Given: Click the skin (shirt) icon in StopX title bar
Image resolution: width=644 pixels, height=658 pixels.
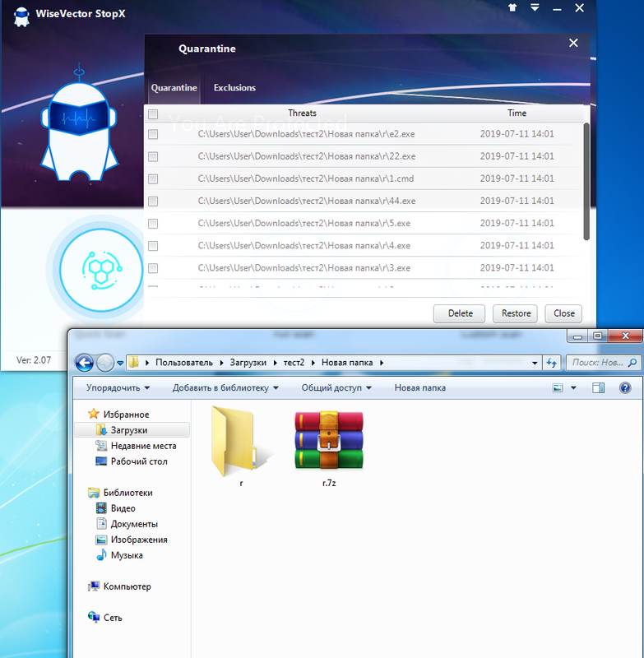Looking at the screenshot, I should pyautogui.click(x=512, y=7).
